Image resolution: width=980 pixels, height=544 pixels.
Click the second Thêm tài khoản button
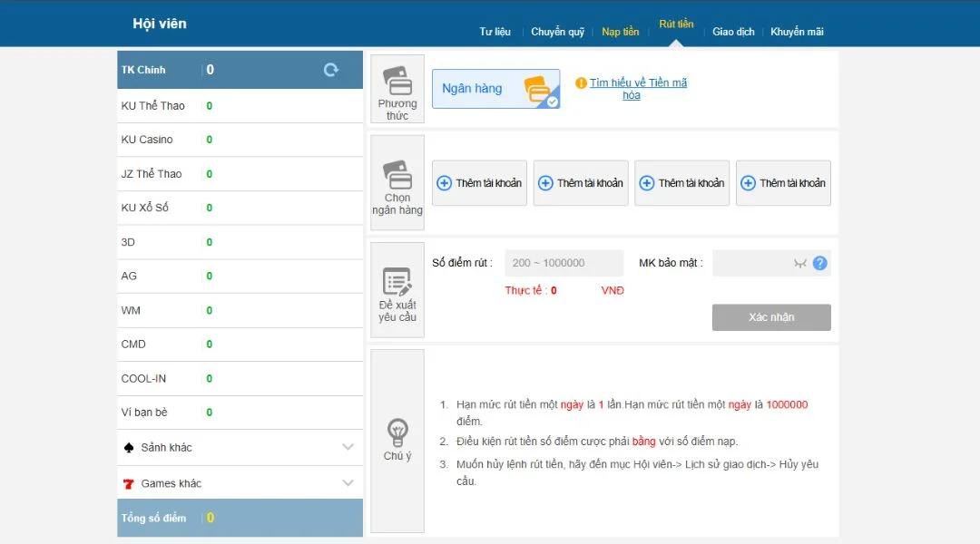581,183
